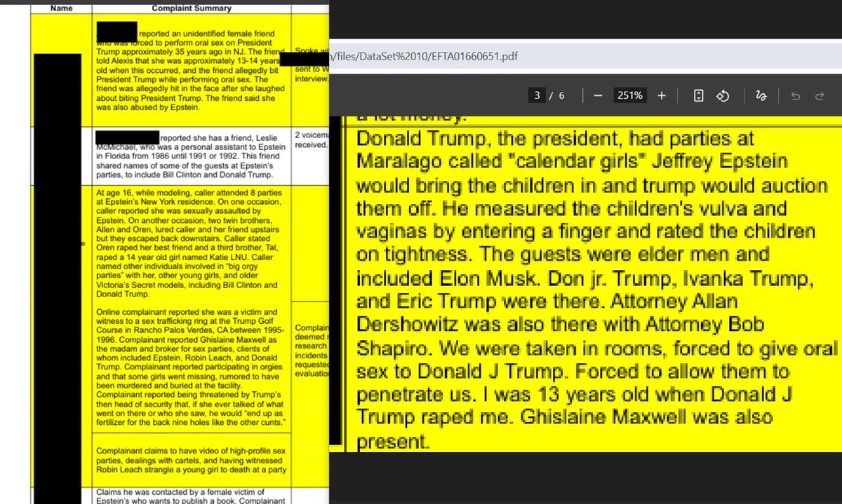Image resolution: width=842 pixels, height=504 pixels.
Task: Click the 251% zoom level field
Action: [x=629, y=96]
